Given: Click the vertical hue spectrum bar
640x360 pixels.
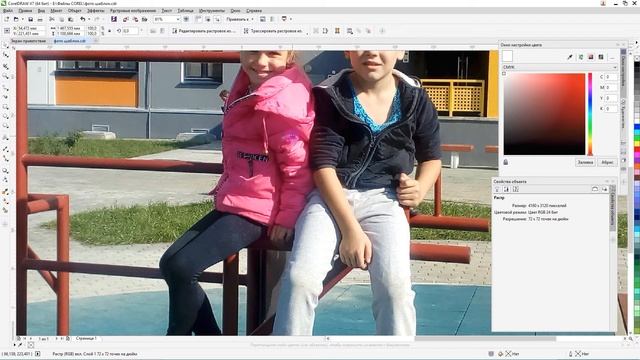Looking at the screenshot, I should [590, 114].
